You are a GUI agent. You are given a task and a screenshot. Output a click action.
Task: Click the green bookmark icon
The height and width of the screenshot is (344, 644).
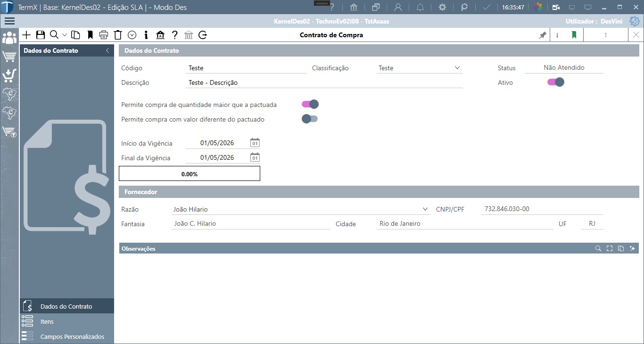pyautogui.click(x=574, y=35)
